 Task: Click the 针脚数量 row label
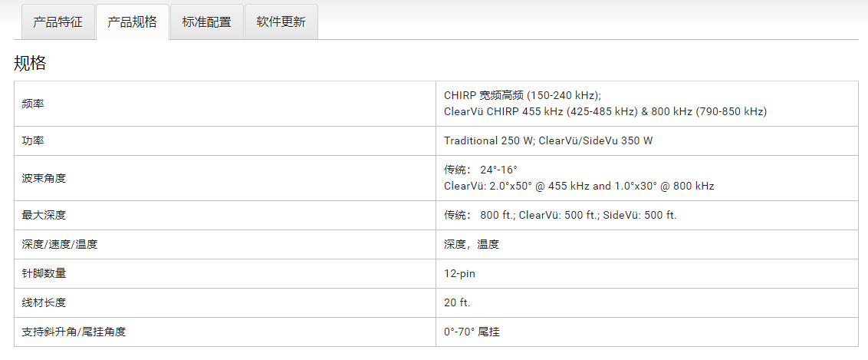(x=44, y=273)
